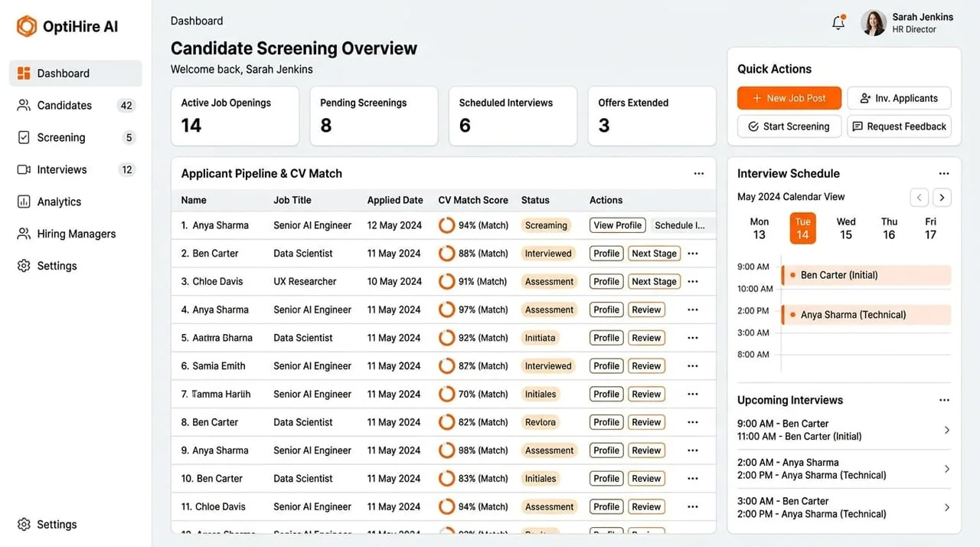Open Hiring Managers section
Viewport: 980px width, 547px height.
[x=76, y=234]
